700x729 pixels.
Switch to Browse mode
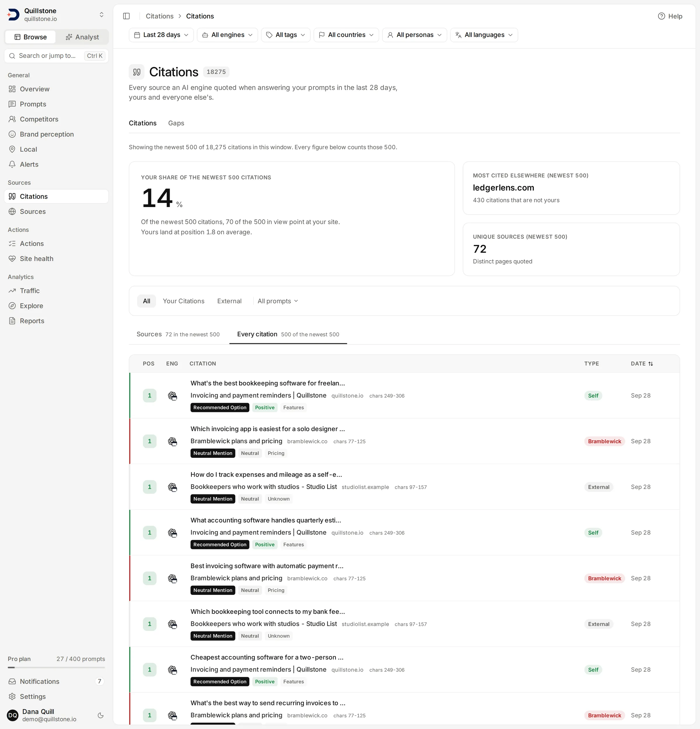[x=31, y=37]
